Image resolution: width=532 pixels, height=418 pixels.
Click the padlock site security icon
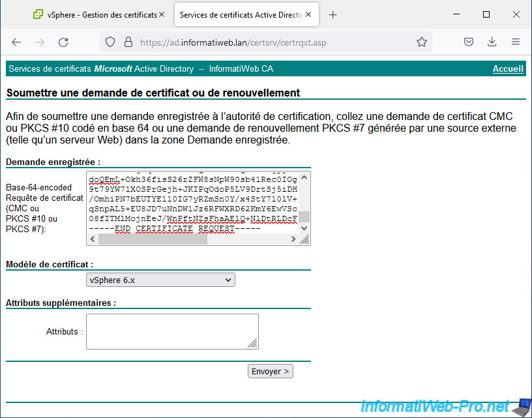[128, 42]
